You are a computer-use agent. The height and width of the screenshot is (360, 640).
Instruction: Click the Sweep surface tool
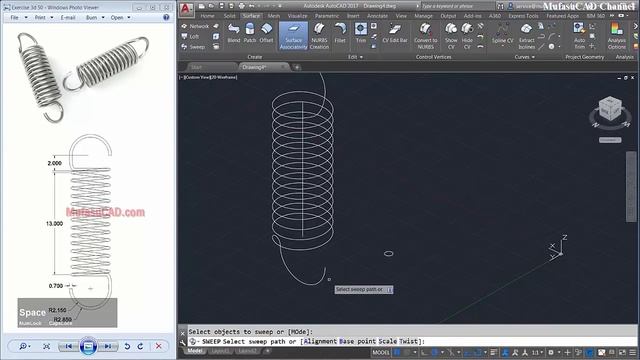coord(193,47)
